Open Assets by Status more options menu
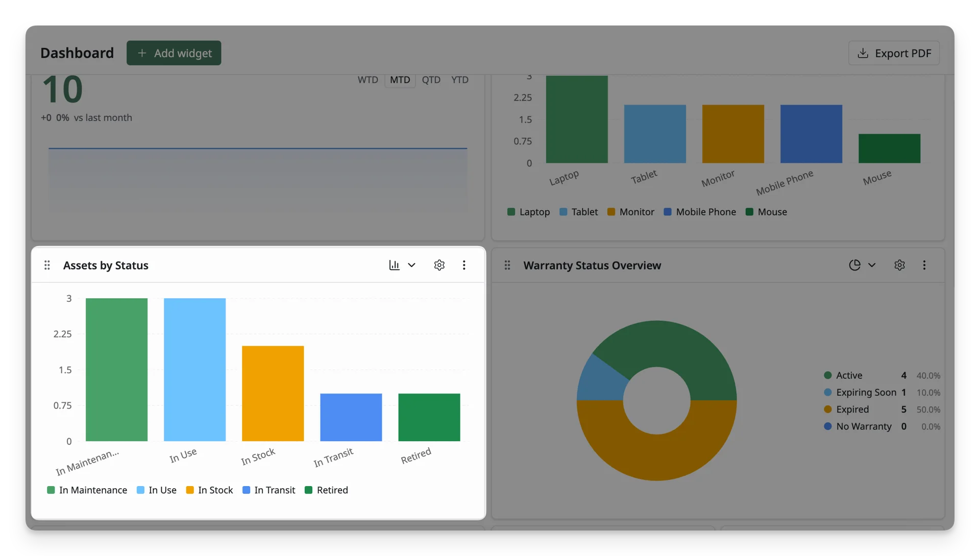Screen dimensions: 980x556 [x=464, y=265]
